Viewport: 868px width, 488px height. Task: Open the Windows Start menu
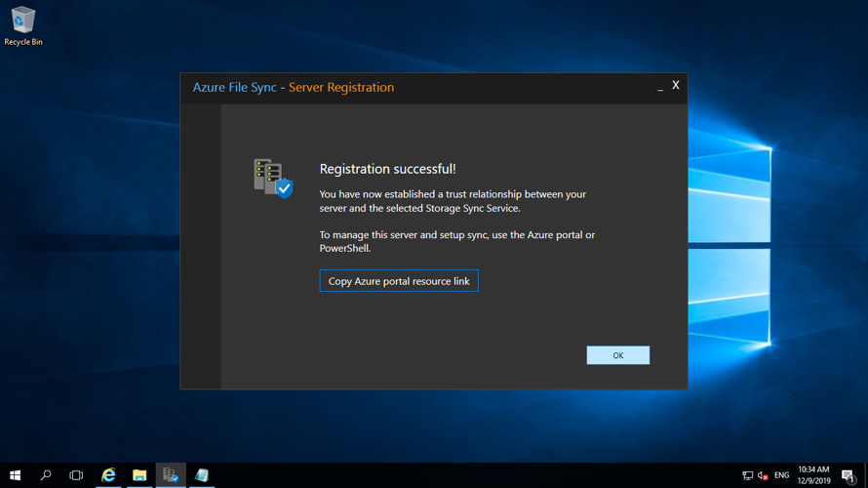pos(15,475)
